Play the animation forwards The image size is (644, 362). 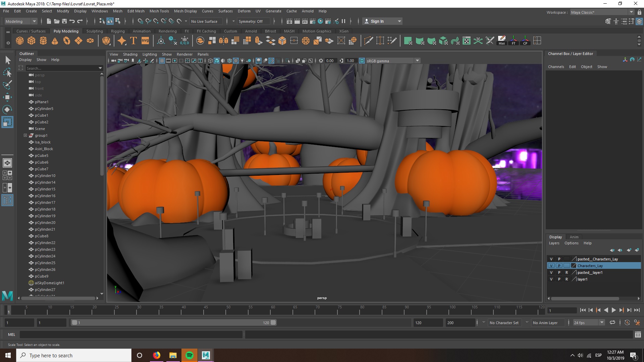[614, 310]
